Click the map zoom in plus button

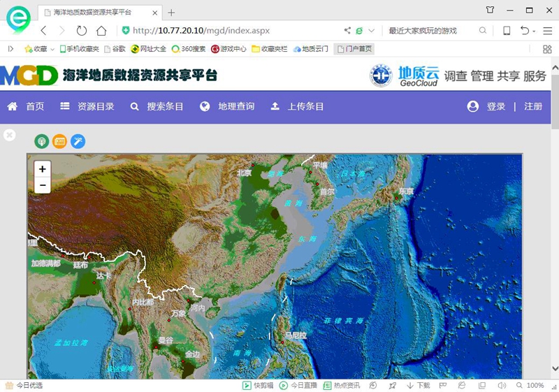43,169
